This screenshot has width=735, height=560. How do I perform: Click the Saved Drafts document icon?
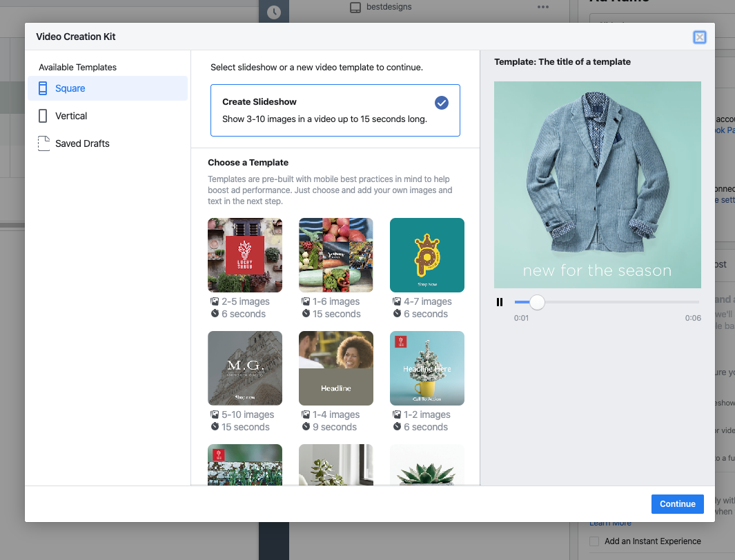[43, 143]
